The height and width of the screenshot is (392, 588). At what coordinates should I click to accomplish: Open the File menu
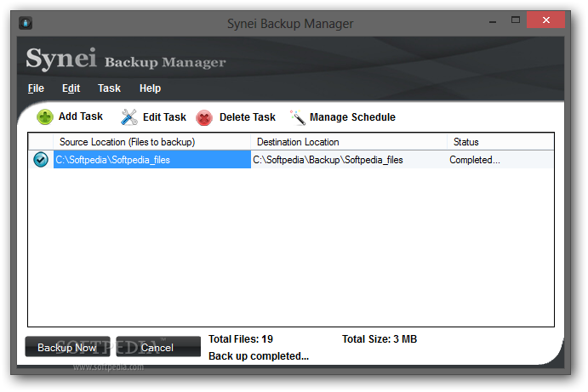tap(36, 88)
